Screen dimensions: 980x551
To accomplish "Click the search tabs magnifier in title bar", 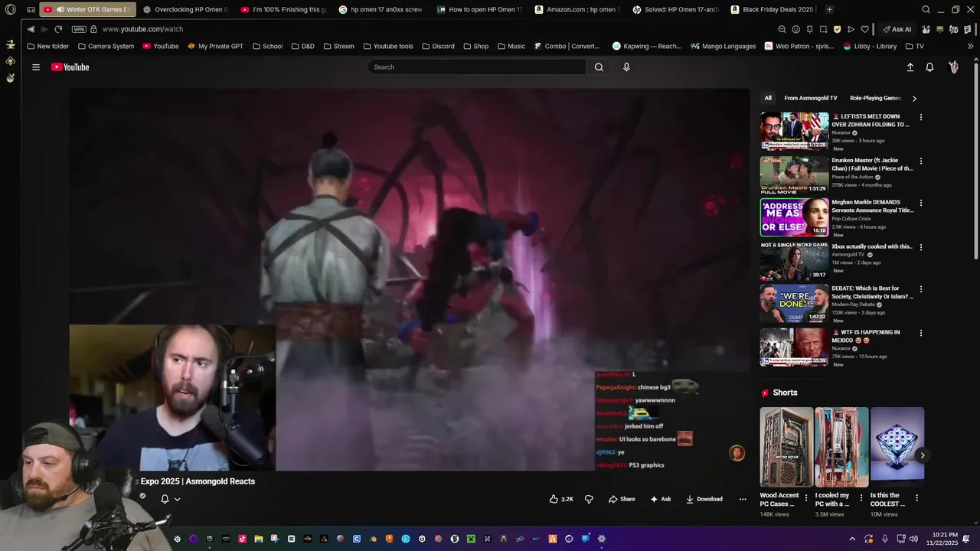I will (x=926, y=10).
